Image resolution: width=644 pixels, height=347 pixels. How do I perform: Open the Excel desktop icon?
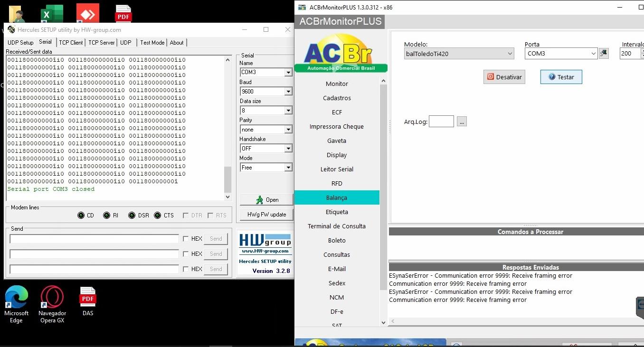point(52,13)
